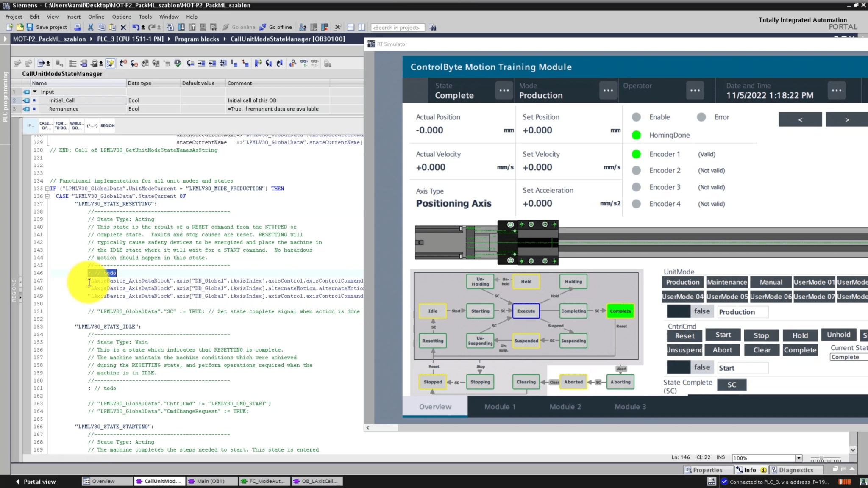
Task: Click the Undo icon
Action: pos(136,27)
